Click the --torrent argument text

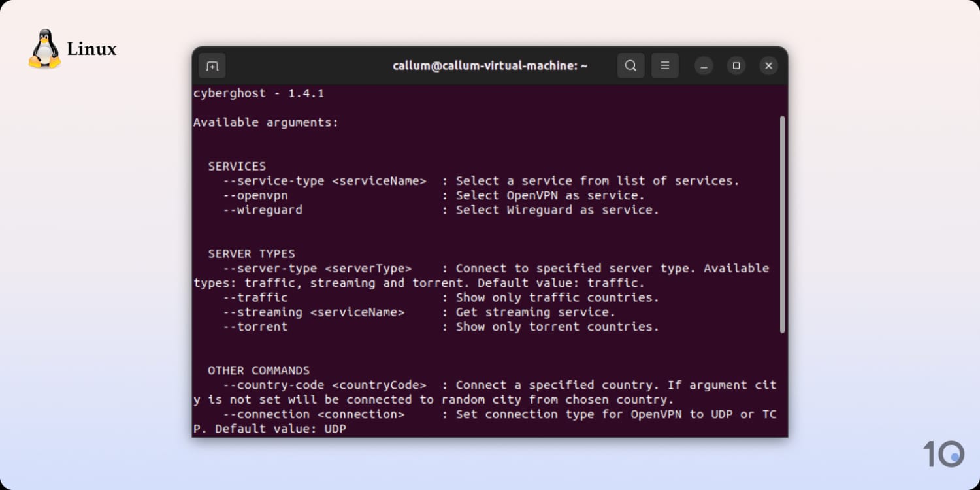click(x=255, y=327)
